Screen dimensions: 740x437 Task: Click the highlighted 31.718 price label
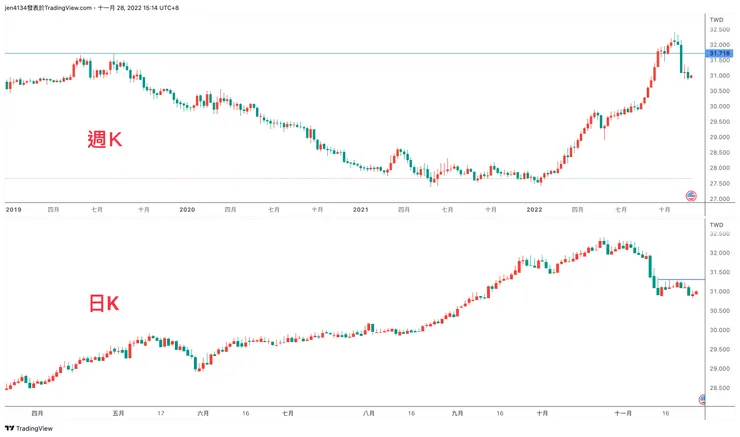click(x=719, y=53)
